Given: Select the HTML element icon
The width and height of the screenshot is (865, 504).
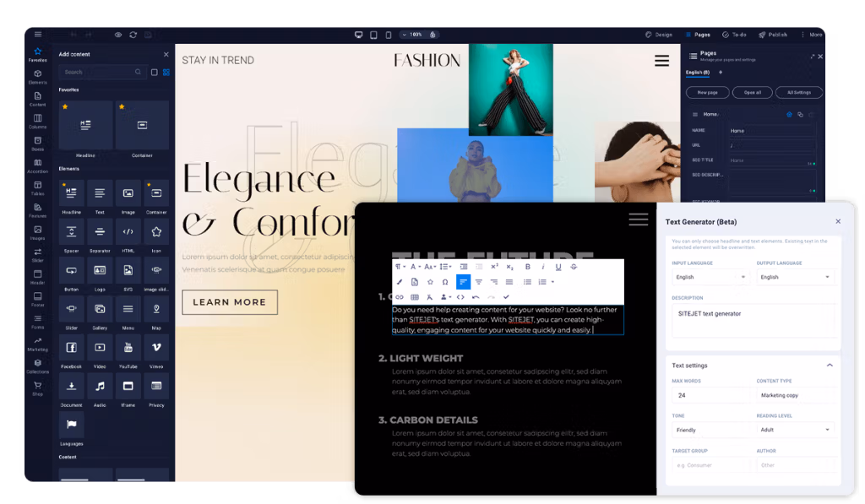Looking at the screenshot, I should tap(128, 230).
